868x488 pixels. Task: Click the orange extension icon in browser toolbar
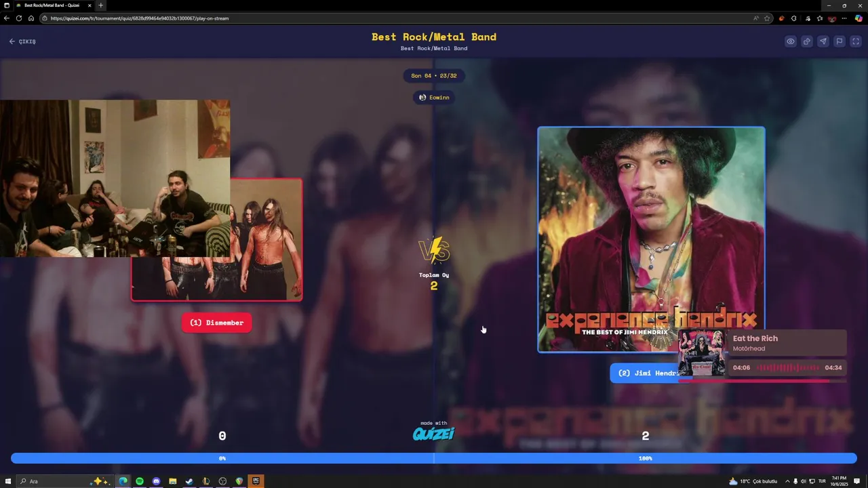[782, 18]
